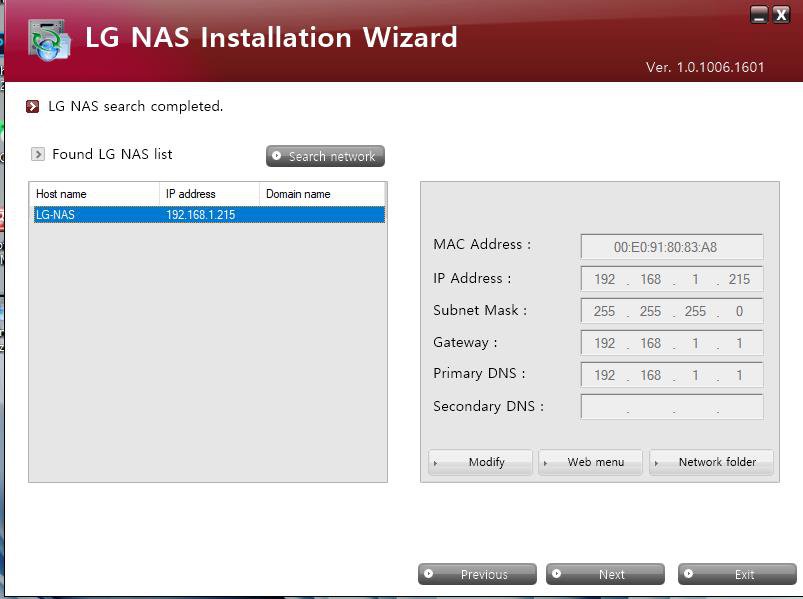The width and height of the screenshot is (803, 599).
Task: Click the Primary DNS input field
Action: click(672, 375)
